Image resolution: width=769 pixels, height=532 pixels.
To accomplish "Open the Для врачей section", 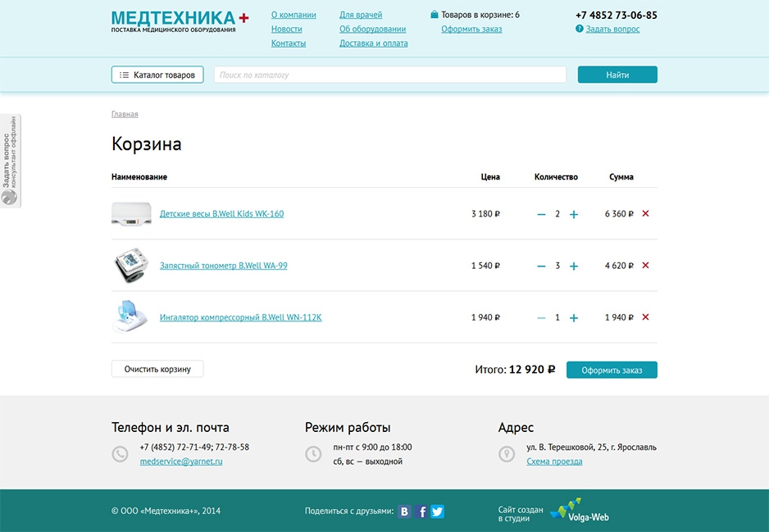I will [x=361, y=15].
